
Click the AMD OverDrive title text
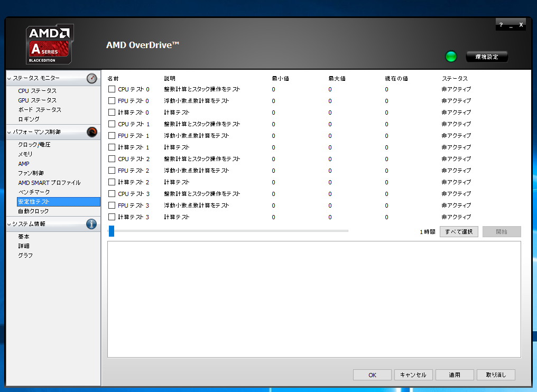(143, 45)
